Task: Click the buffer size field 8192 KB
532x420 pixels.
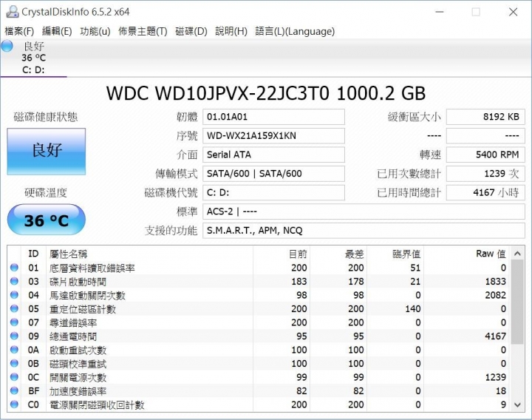Action: (x=485, y=117)
